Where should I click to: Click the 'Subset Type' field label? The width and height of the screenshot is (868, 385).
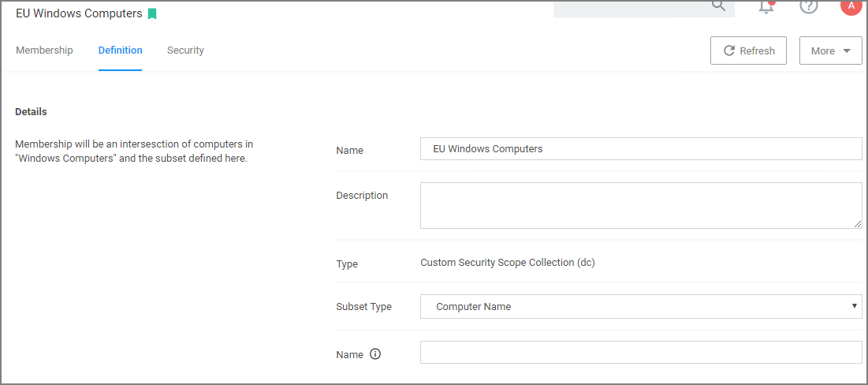(363, 307)
